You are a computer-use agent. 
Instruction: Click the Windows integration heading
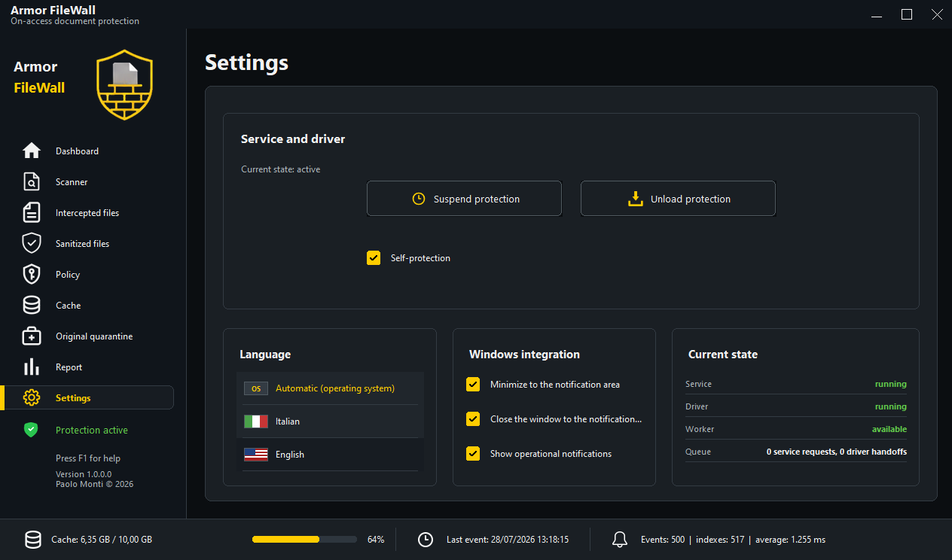pyautogui.click(x=524, y=355)
